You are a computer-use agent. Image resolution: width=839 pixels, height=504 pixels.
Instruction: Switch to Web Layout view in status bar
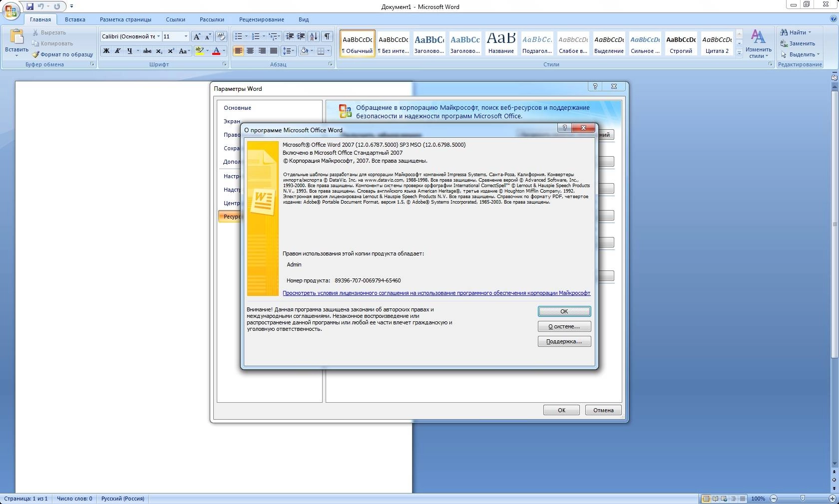tap(724, 499)
